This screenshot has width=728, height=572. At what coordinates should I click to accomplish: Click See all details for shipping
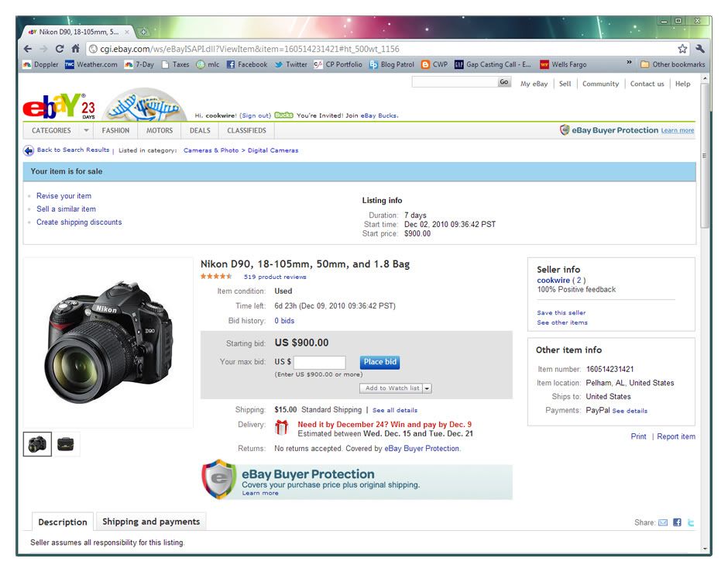[x=395, y=410]
